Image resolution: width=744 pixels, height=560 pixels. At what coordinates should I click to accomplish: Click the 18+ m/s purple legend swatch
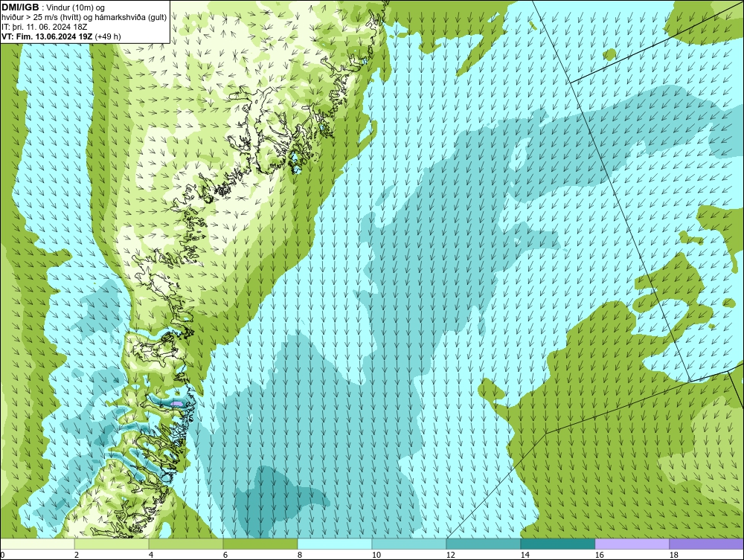click(707, 544)
